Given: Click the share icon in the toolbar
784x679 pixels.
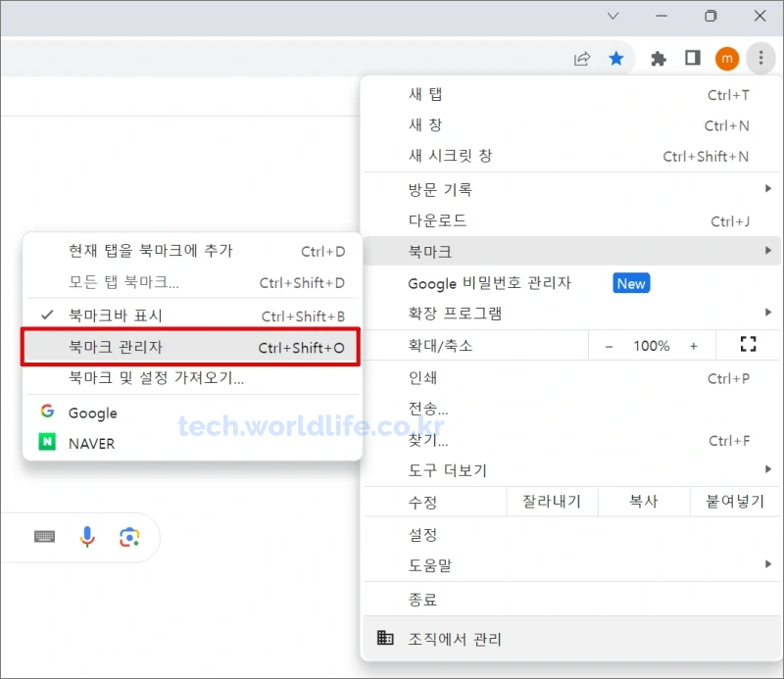Looking at the screenshot, I should click(x=581, y=59).
